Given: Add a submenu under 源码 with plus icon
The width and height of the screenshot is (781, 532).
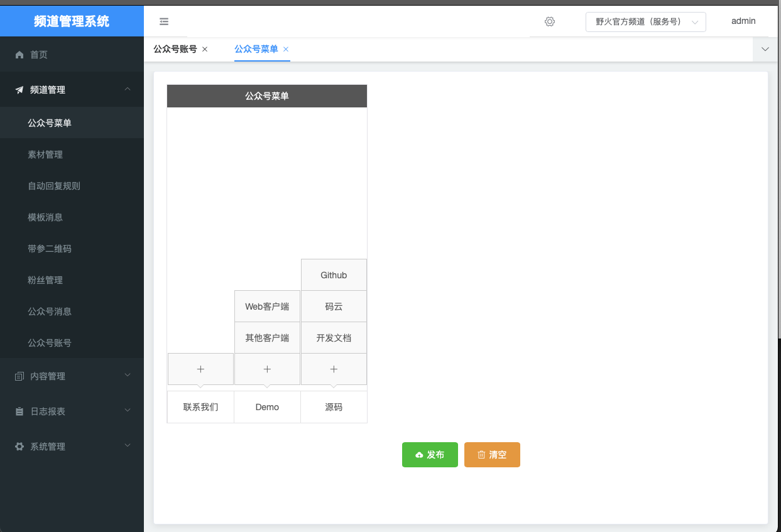Looking at the screenshot, I should (x=334, y=369).
